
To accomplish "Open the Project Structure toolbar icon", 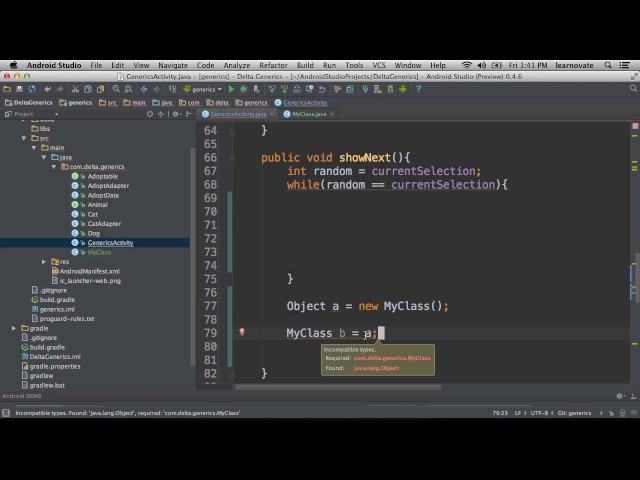I will (350, 89).
